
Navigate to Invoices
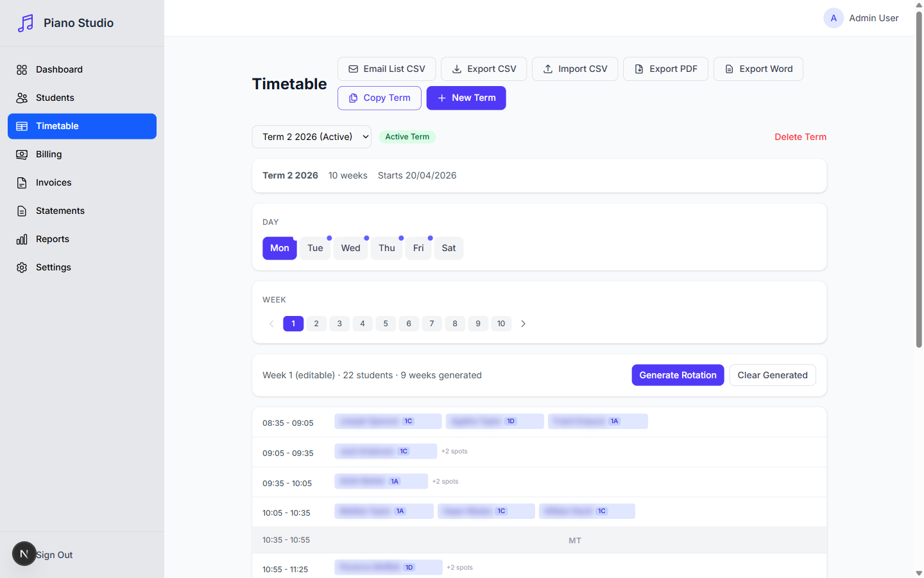[82, 182]
